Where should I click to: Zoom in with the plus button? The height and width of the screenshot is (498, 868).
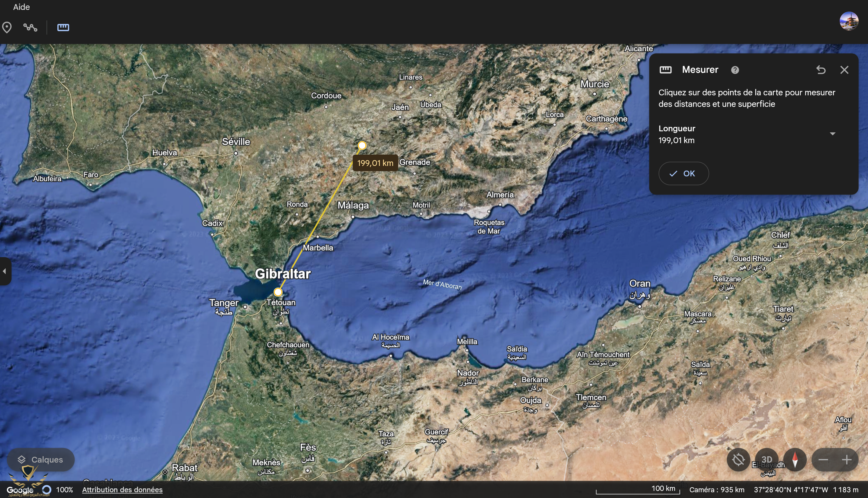(x=847, y=460)
